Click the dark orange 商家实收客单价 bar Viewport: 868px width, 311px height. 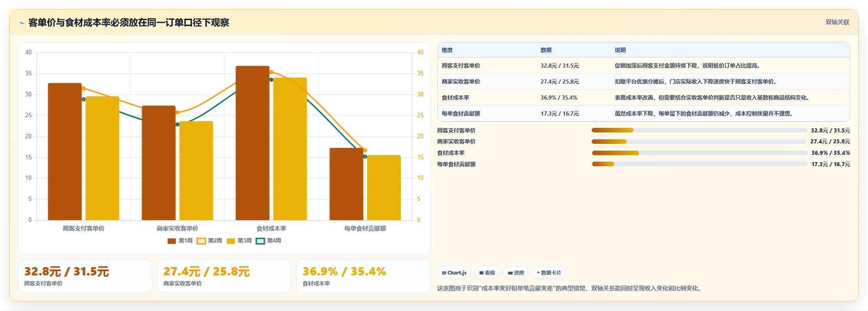click(159, 163)
